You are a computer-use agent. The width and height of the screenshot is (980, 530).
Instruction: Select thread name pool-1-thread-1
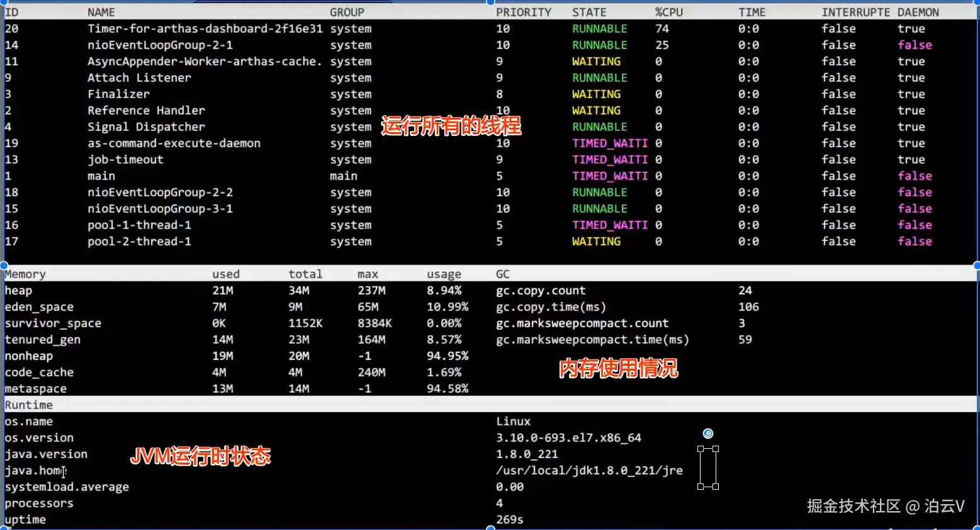140,225
